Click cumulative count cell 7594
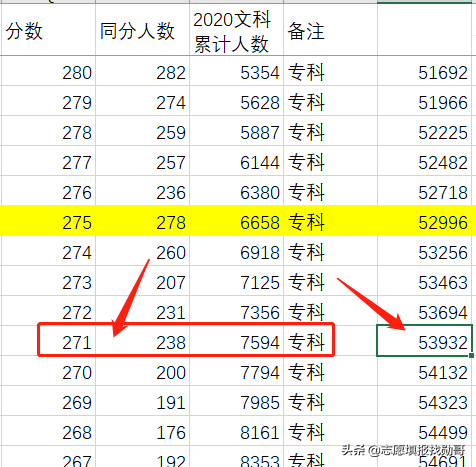 tap(236, 340)
